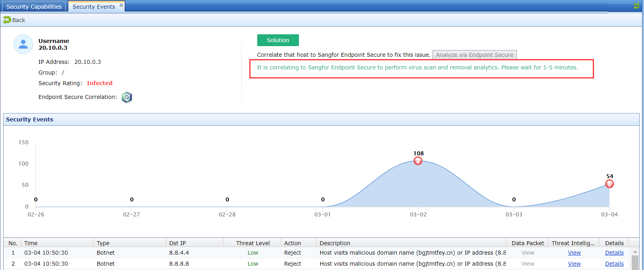
Task: Open Threat Intelligence View link in row 2
Action: click(x=574, y=264)
